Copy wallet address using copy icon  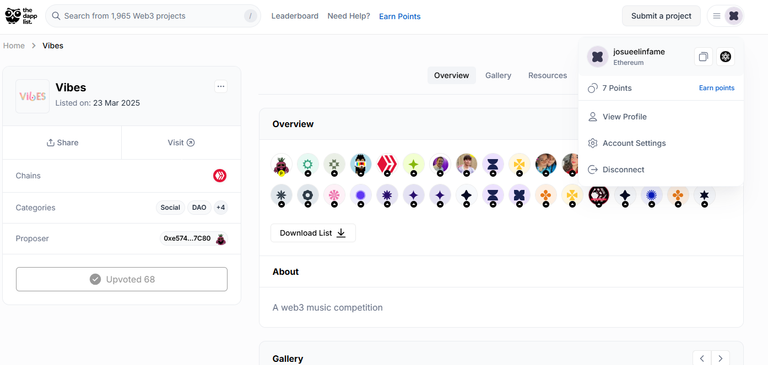(703, 57)
